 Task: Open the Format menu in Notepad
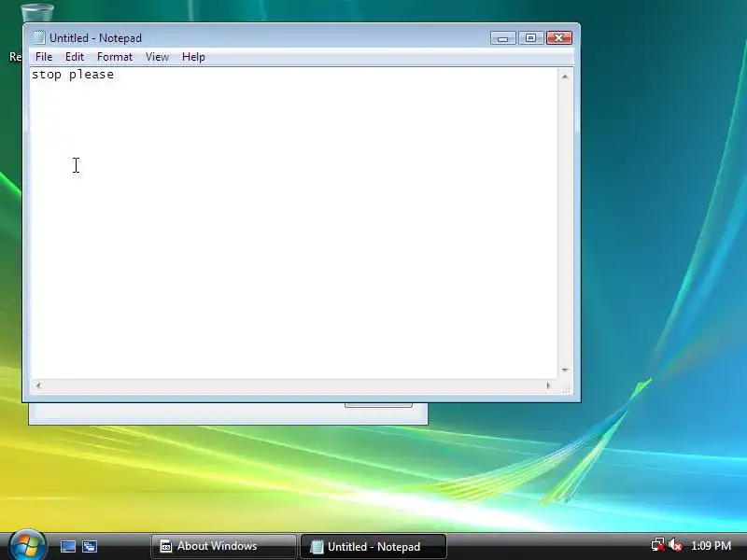click(x=114, y=57)
